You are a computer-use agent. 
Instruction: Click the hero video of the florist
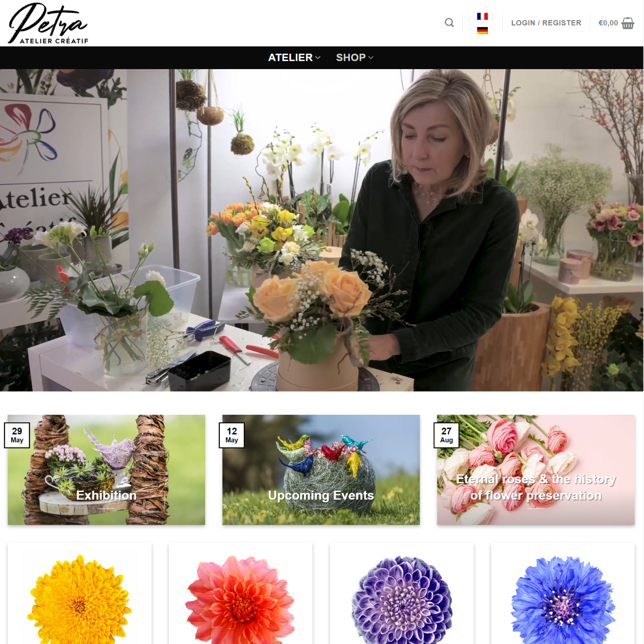click(x=322, y=230)
